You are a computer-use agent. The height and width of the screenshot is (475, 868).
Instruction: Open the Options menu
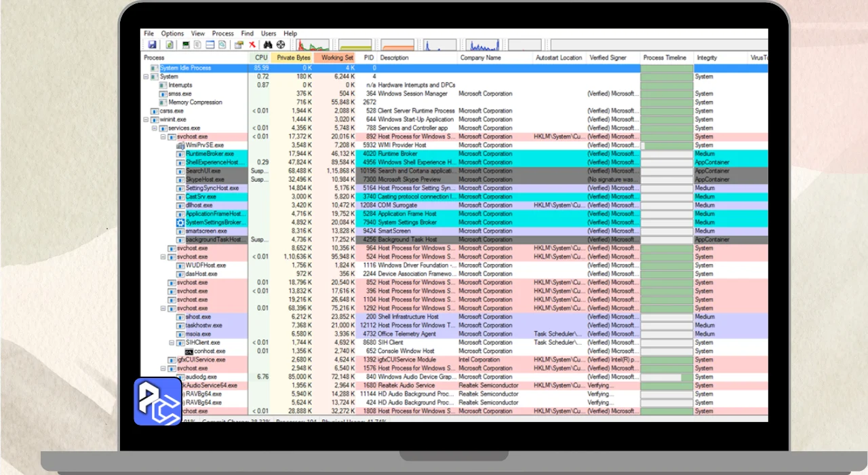[172, 33]
